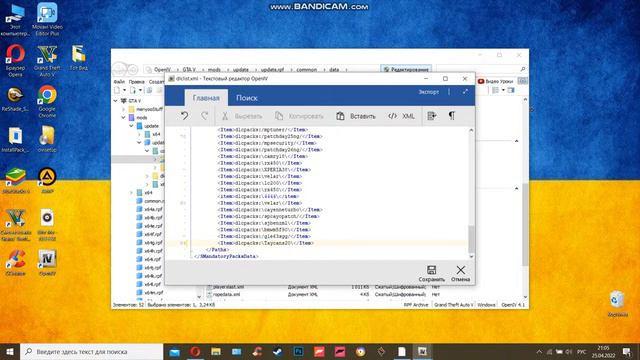Click the common segment in path bar

pos(307,70)
